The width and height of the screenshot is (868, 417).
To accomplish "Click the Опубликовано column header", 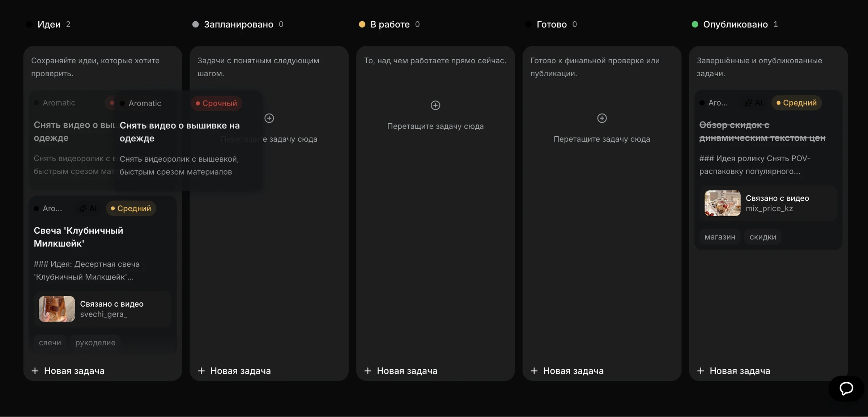I will click(735, 24).
